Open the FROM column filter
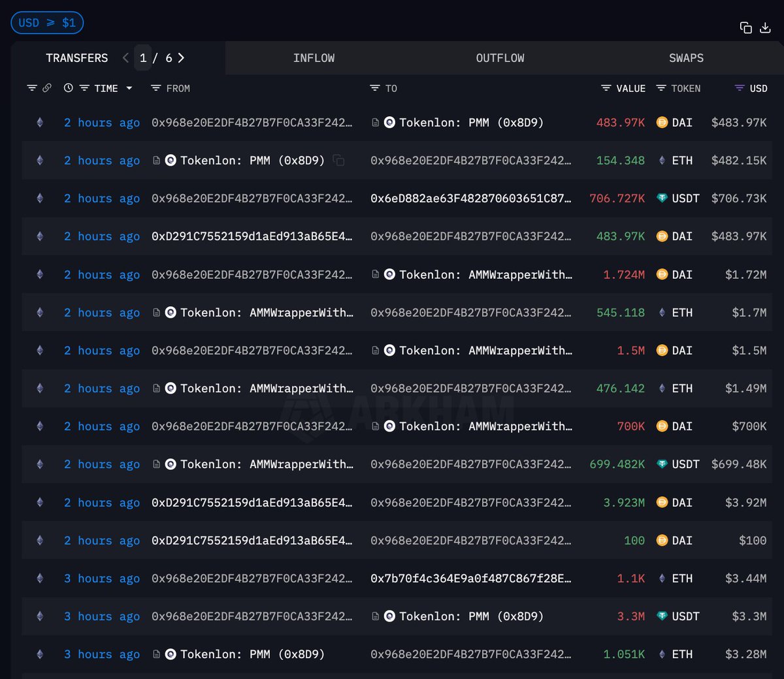 (x=155, y=88)
